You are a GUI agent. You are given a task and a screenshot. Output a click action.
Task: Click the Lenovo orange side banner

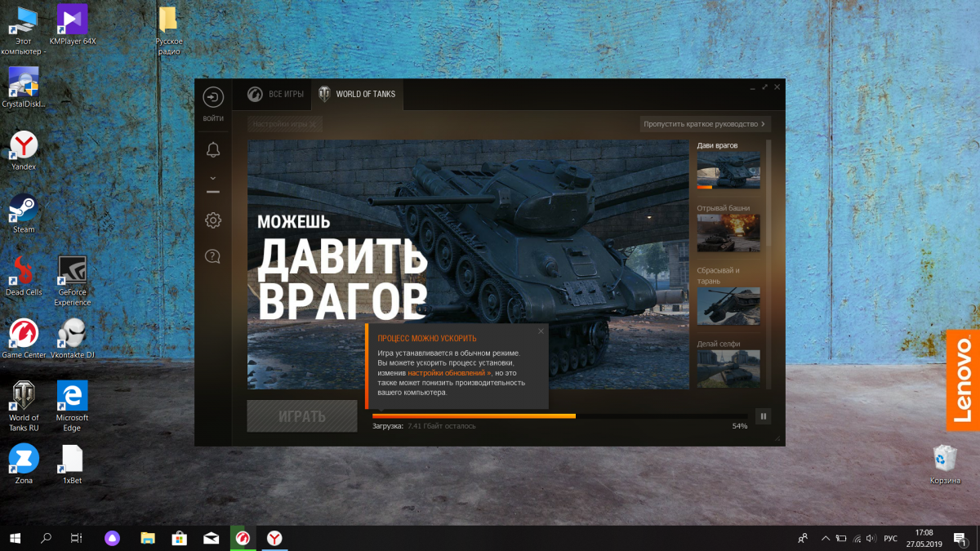[x=963, y=380]
